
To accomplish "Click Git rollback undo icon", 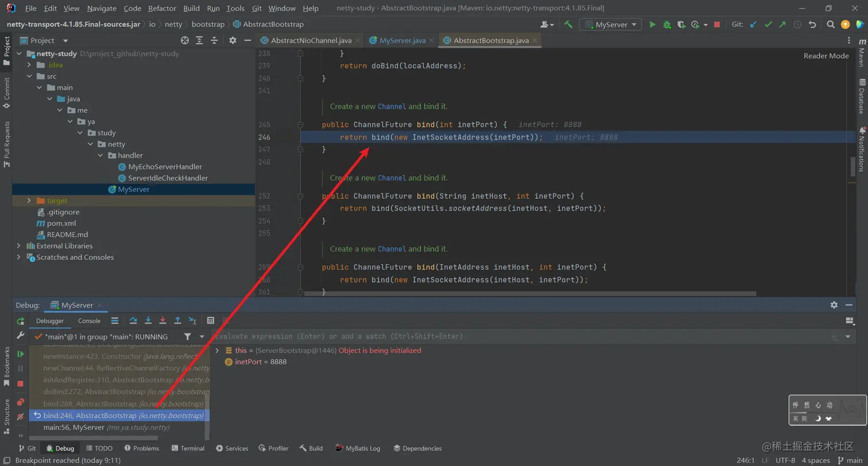I will point(812,25).
